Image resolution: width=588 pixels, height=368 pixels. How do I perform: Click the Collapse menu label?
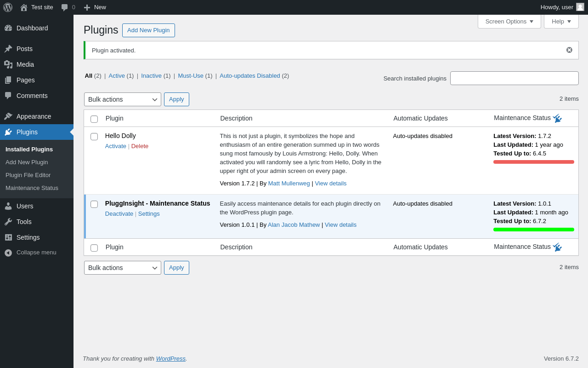36,253
